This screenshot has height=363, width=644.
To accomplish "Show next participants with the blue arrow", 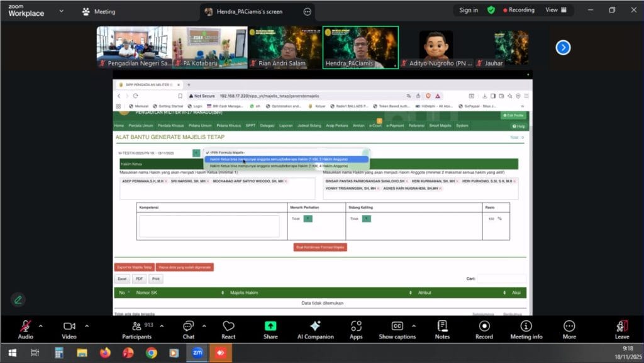I will point(563,47).
